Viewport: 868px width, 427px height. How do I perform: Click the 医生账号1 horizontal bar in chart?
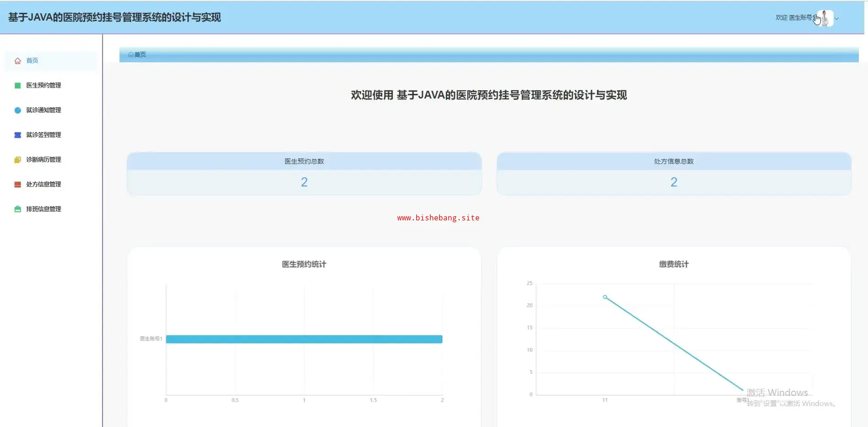[304, 339]
